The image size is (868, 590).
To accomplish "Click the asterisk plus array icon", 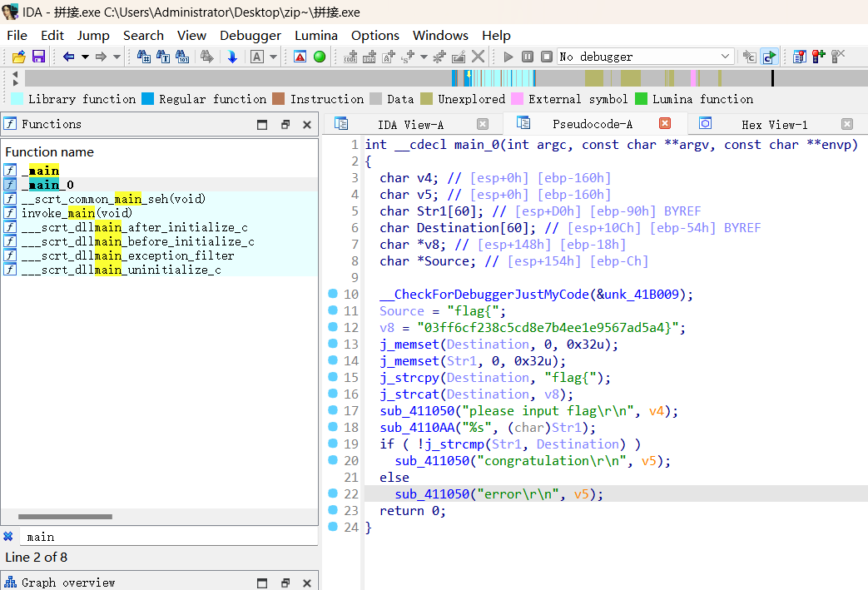I will tap(439, 57).
